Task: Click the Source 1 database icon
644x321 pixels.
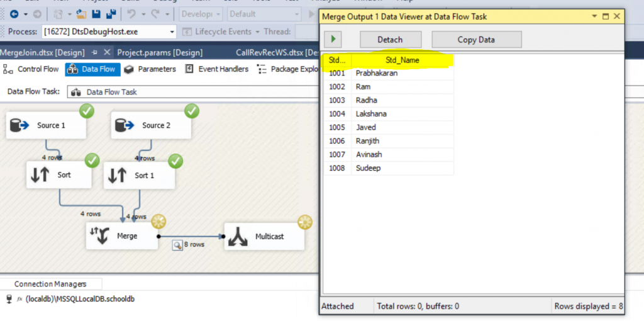Action: click(19, 125)
